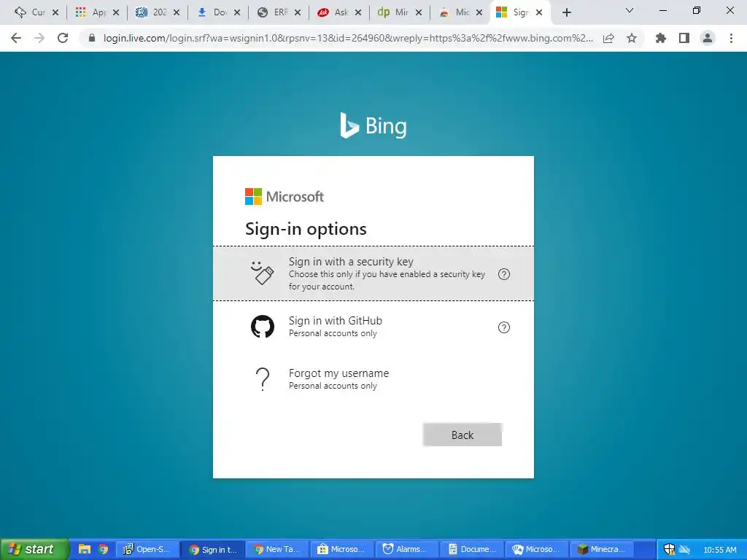The width and height of the screenshot is (747, 560).
Task: Click the security shield tray icon
Action: tap(669, 549)
